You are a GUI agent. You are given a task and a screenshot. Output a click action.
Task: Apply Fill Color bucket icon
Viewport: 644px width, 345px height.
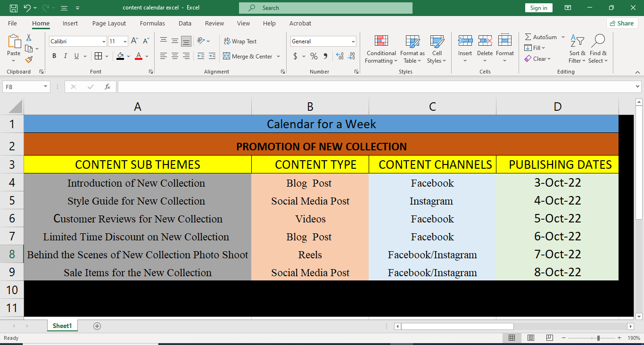pyautogui.click(x=120, y=56)
